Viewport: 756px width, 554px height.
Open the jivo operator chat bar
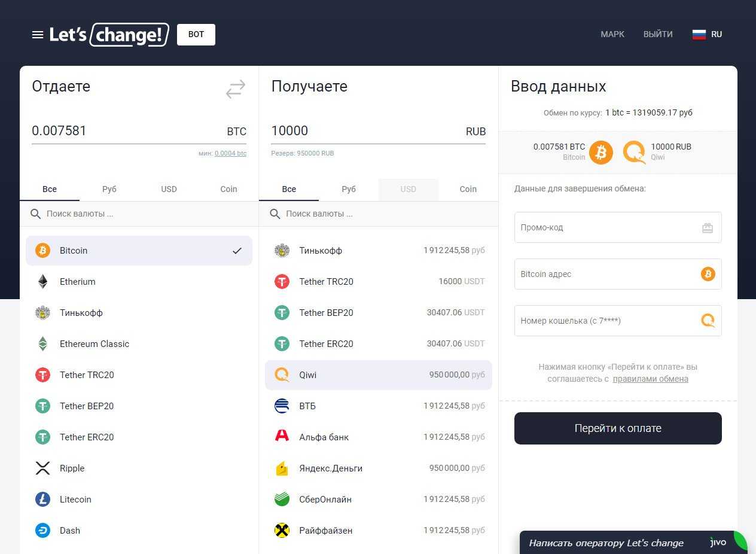(x=633, y=543)
